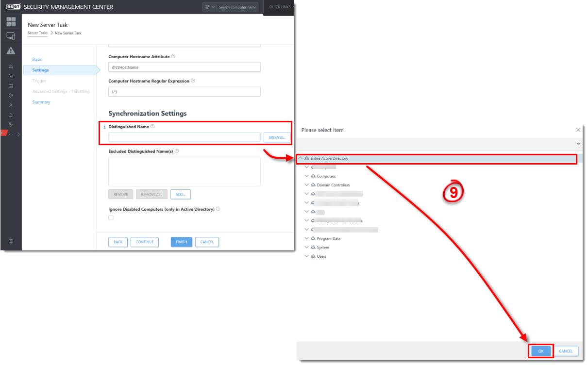The image size is (588, 366).
Task: Close the Please select item dialog
Action: click(x=578, y=130)
